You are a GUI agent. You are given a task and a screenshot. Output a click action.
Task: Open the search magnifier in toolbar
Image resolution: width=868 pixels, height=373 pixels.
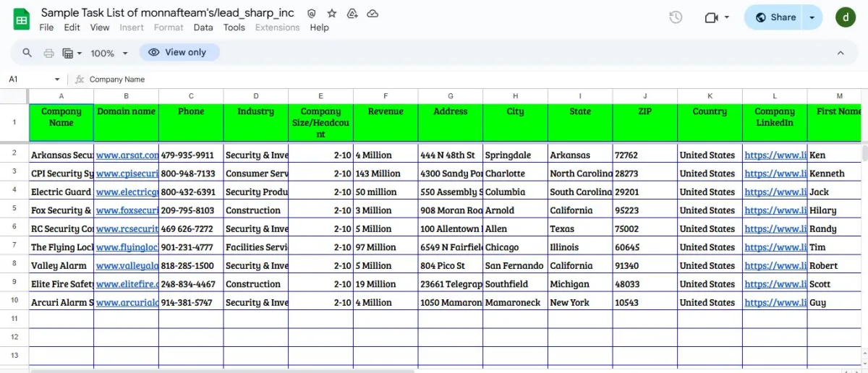tap(27, 53)
